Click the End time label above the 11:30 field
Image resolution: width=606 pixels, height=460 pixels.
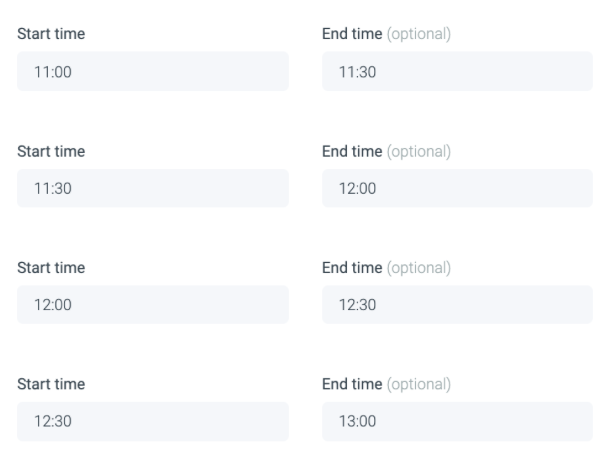(352, 34)
